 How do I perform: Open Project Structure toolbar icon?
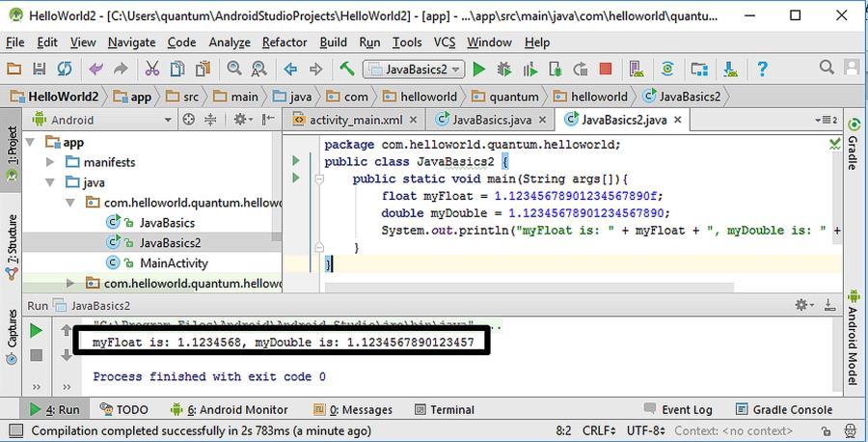(699, 69)
